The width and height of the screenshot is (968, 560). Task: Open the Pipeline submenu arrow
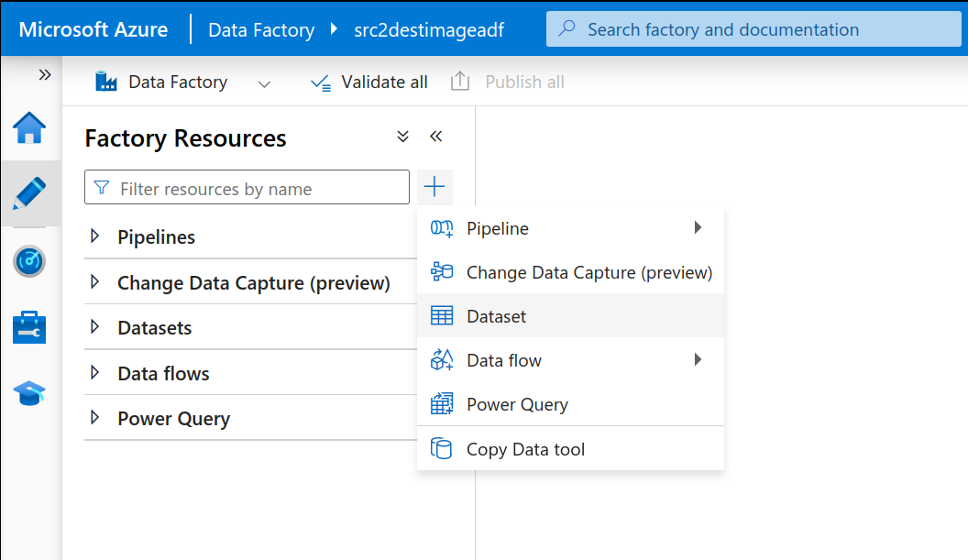point(698,228)
